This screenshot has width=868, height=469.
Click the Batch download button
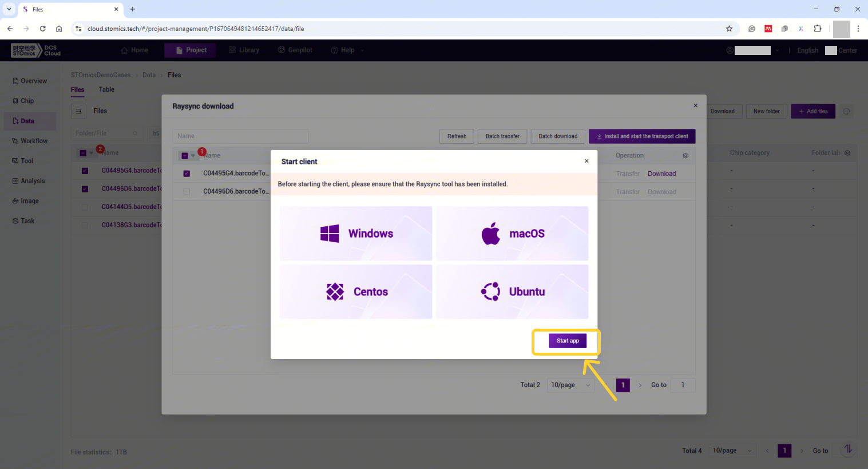(558, 136)
